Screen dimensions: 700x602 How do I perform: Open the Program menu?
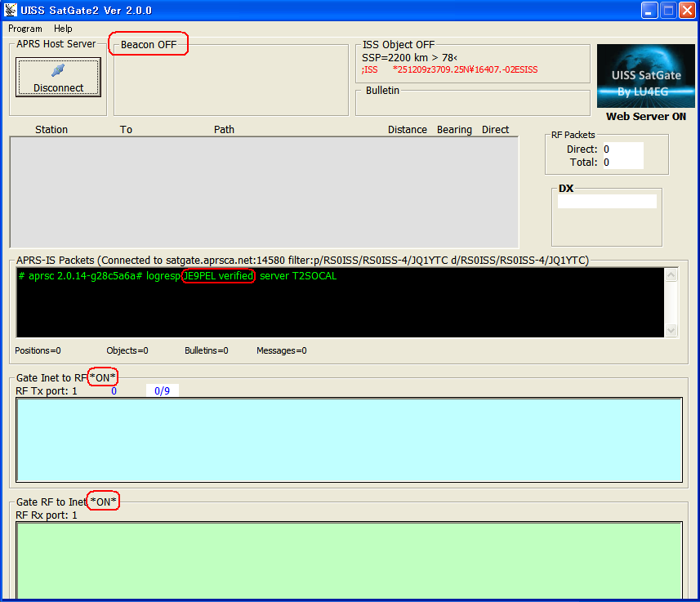[25, 29]
